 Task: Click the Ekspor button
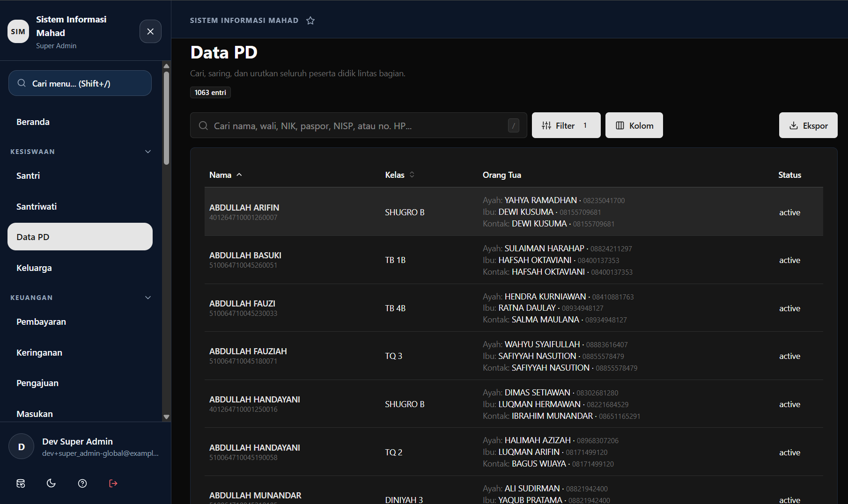[808, 125]
